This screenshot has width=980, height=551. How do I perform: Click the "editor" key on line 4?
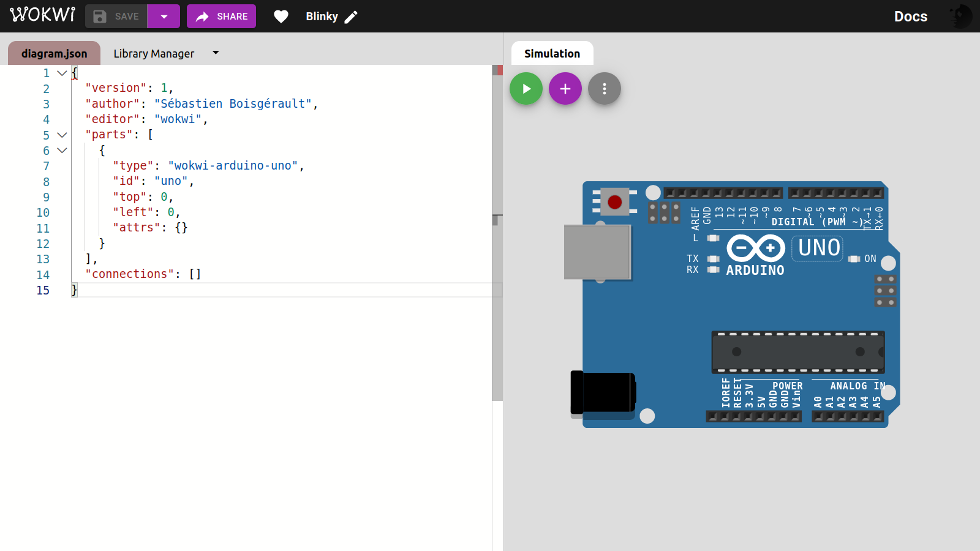click(113, 119)
